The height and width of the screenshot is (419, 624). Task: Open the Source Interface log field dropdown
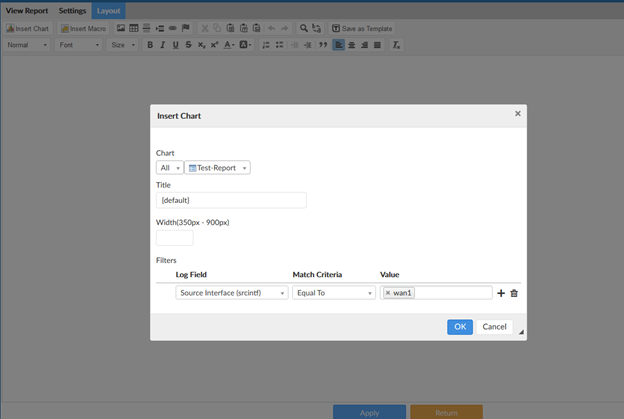pos(232,293)
